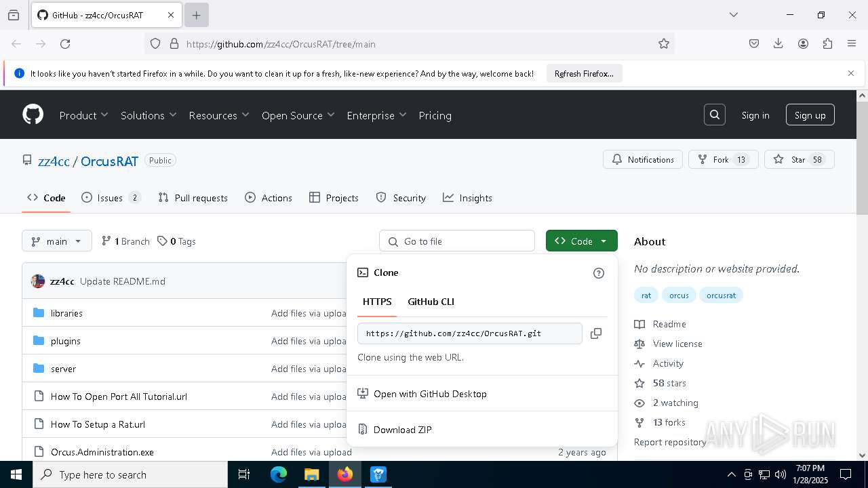
Task: Click the Go to file search field
Action: (x=457, y=241)
